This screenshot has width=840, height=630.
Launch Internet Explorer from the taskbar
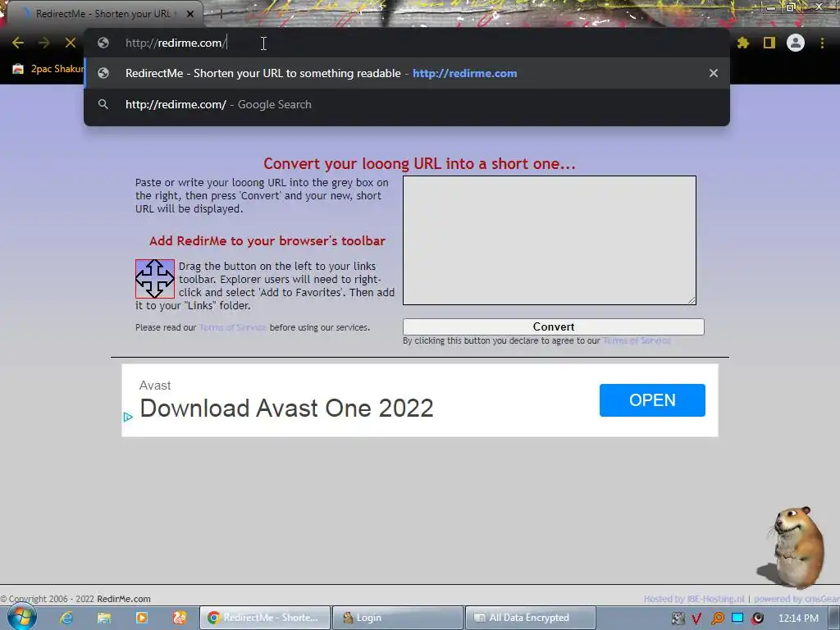[66, 618]
